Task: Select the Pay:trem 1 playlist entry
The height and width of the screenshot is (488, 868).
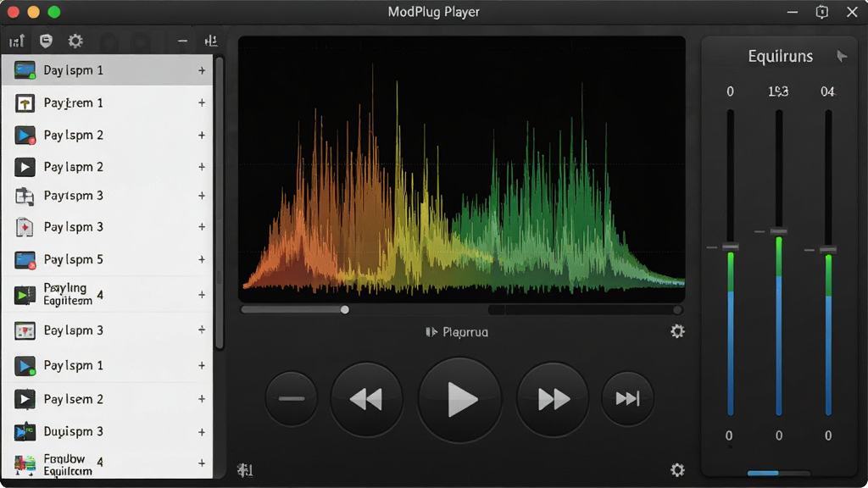Action: pyautogui.click(x=108, y=103)
